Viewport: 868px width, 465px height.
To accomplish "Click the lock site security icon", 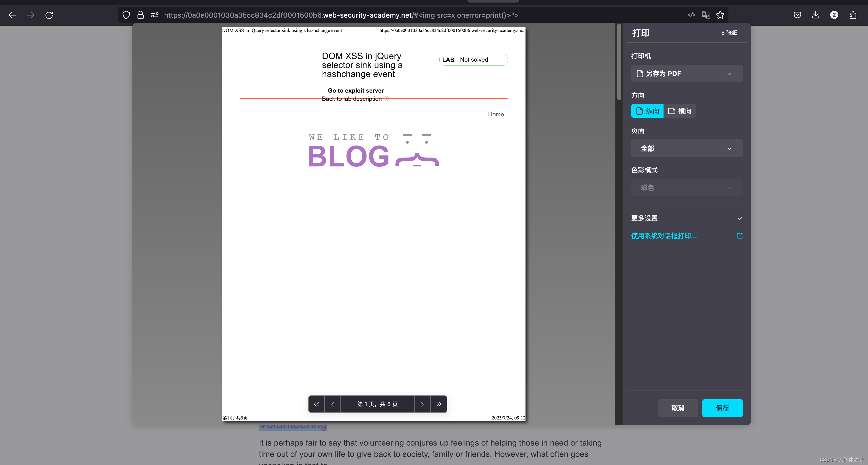I will click(141, 15).
